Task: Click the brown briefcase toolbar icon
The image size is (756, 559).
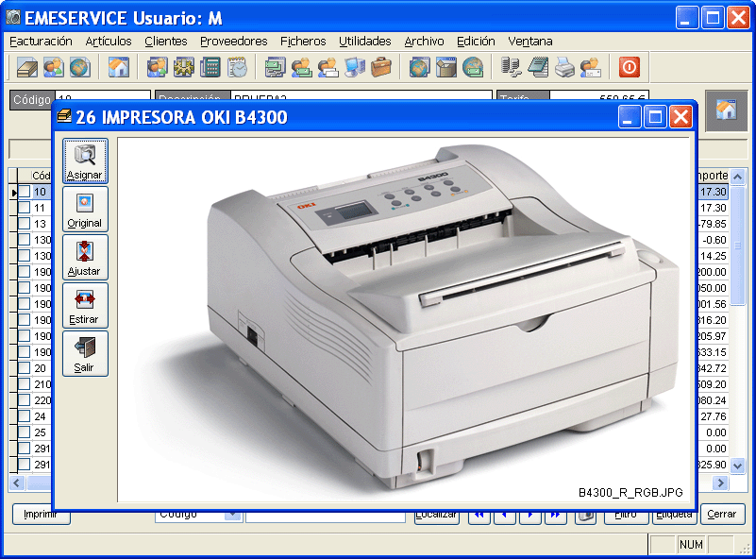Action: tap(381, 67)
